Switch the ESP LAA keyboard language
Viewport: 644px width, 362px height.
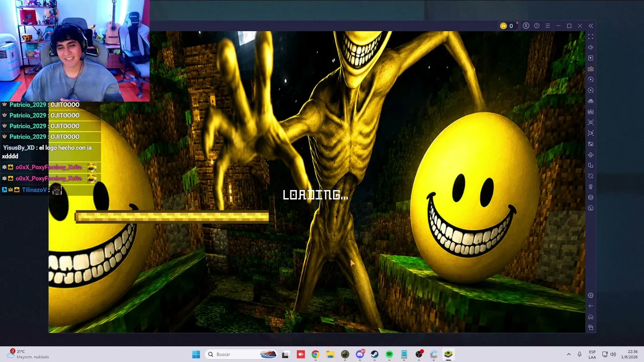(592, 354)
